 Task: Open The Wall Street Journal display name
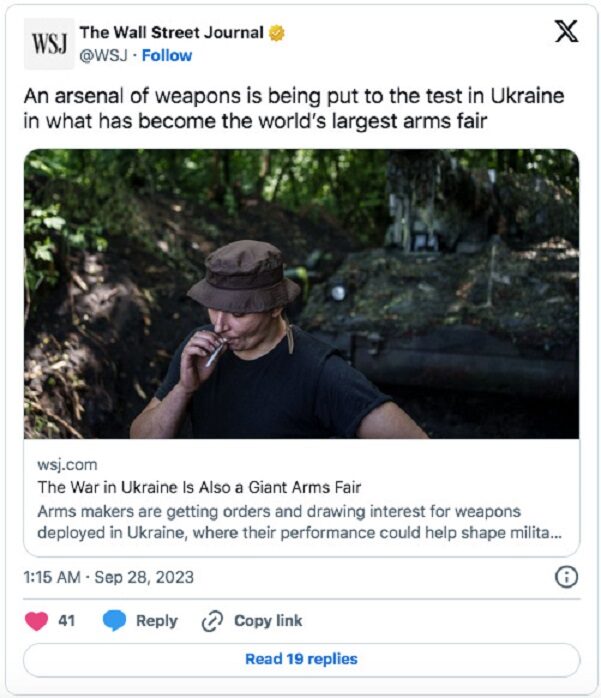pos(171,32)
